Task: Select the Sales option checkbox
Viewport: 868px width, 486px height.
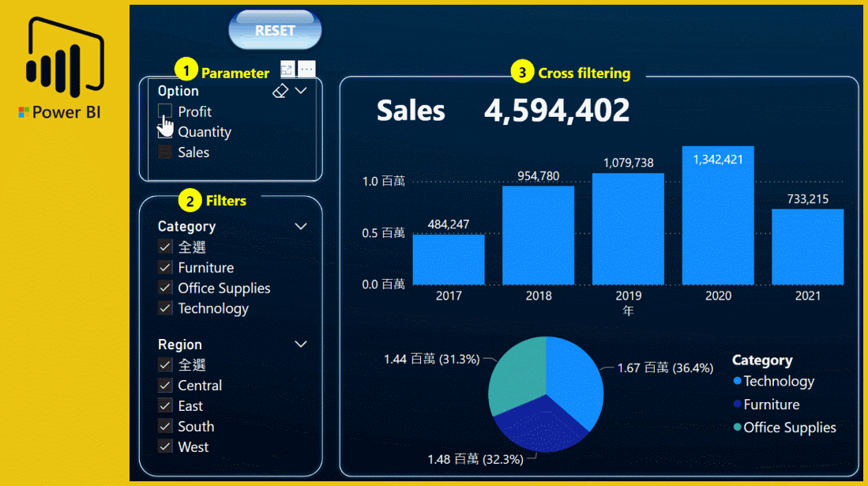Action: [x=166, y=153]
